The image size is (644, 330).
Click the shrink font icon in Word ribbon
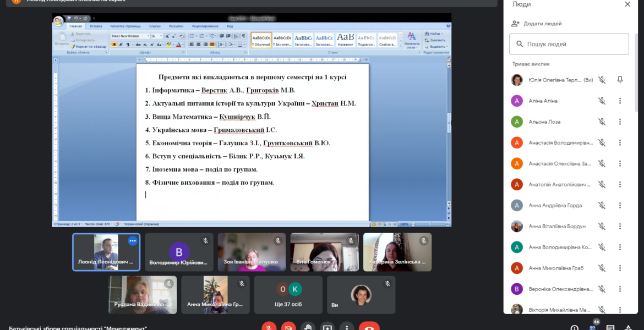174,36
